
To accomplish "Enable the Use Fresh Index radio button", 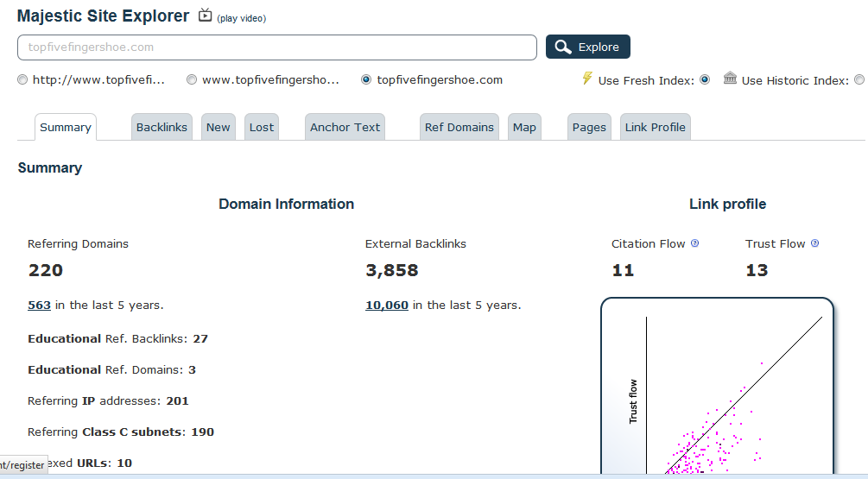I will (x=705, y=79).
